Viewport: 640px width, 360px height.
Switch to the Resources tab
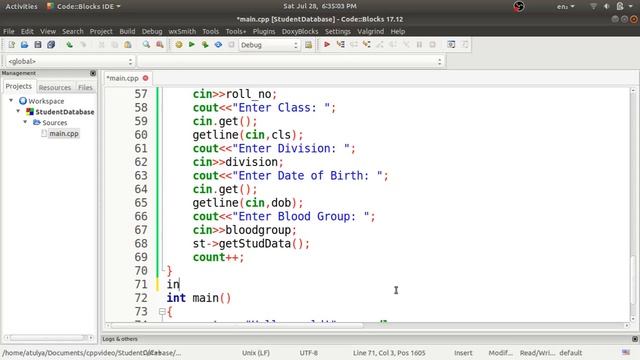click(x=55, y=87)
